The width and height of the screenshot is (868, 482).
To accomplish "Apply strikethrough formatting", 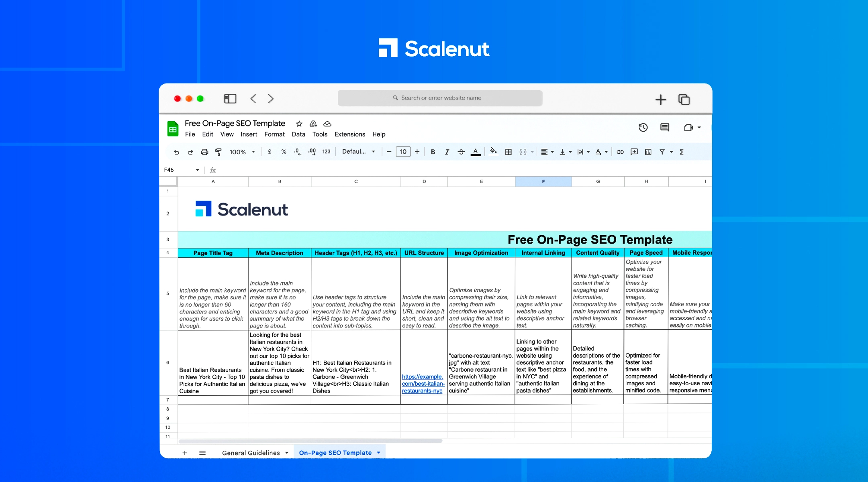I will pyautogui.click(x=461, y=152).
